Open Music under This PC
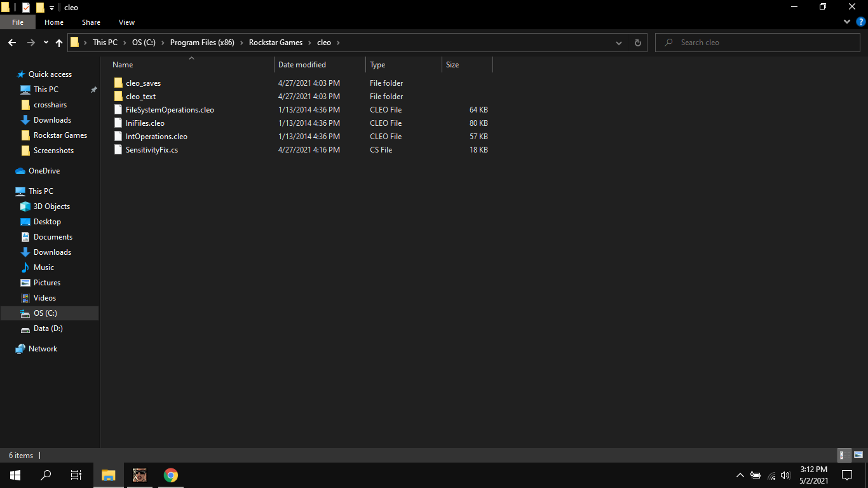The width and height of the screenshot is (868, 488). [x=44, y=268]
